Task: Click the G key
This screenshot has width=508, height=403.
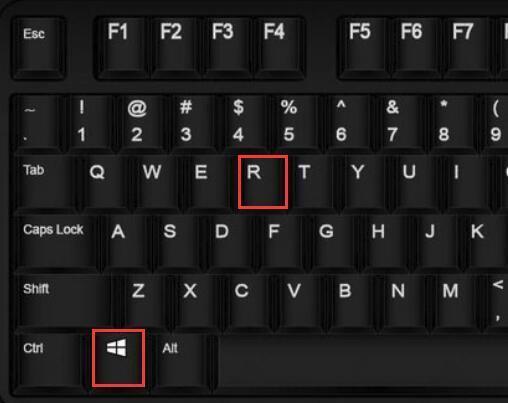Action: coord(335,242)
